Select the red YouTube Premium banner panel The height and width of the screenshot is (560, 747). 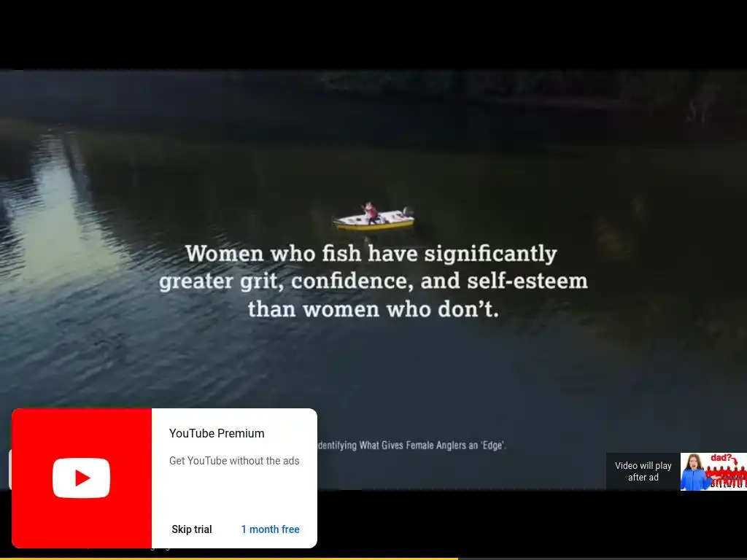[82, 478]
